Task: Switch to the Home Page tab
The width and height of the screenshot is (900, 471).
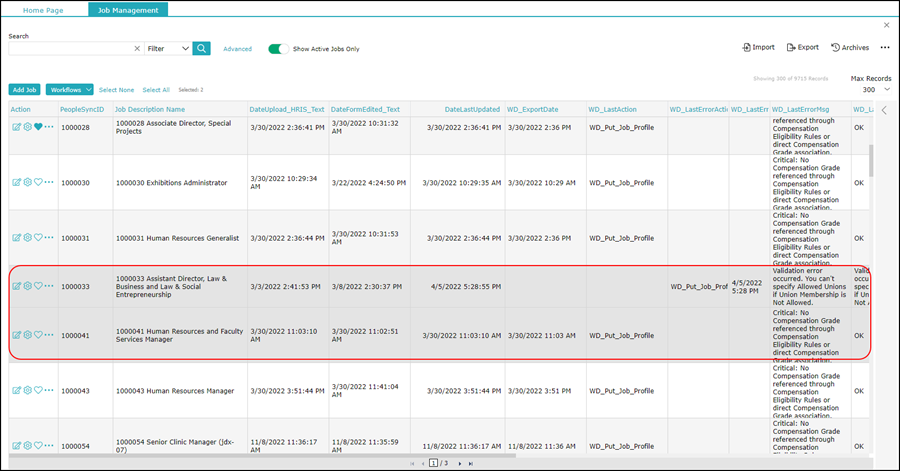Action: click(x=43, y=10)
